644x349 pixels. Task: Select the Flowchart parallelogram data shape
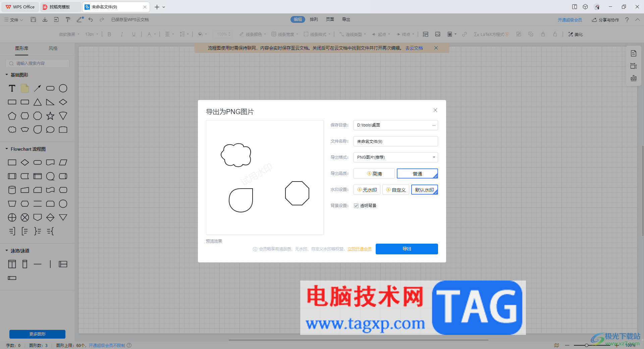(63, 162)
